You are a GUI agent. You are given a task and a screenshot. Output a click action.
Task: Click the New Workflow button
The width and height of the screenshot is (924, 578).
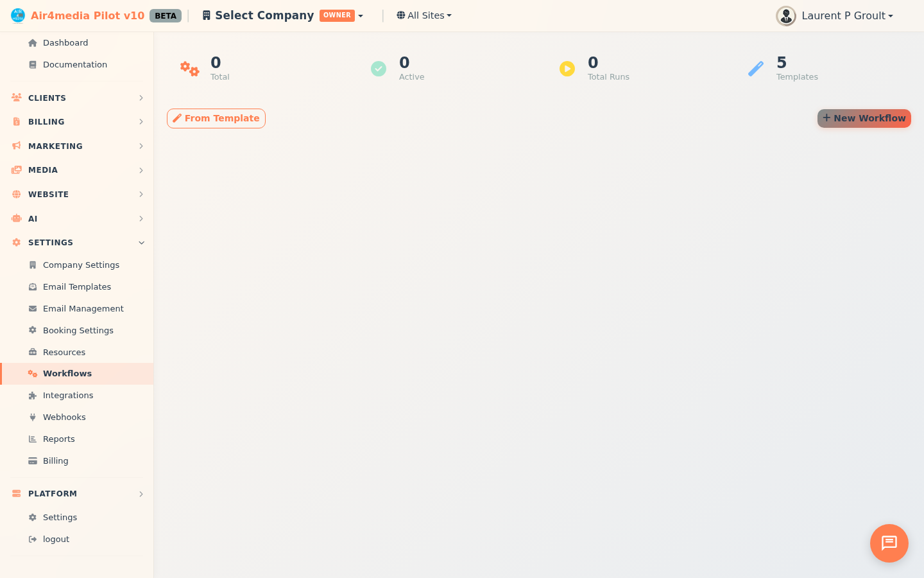coord(864,118)
